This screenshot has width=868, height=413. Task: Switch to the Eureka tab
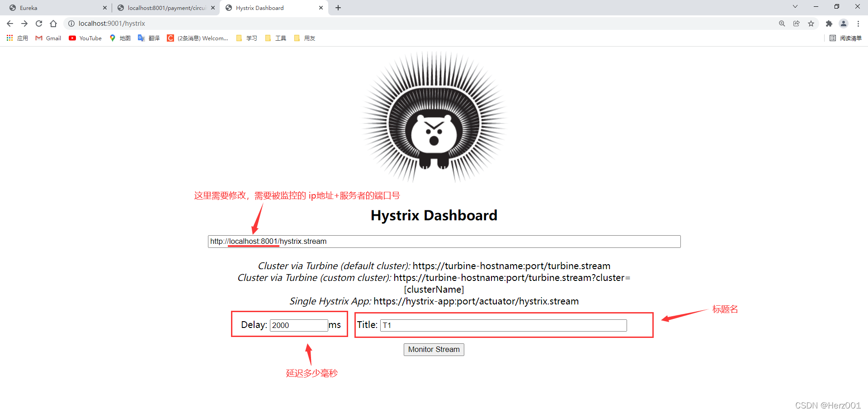pos(56,8)
